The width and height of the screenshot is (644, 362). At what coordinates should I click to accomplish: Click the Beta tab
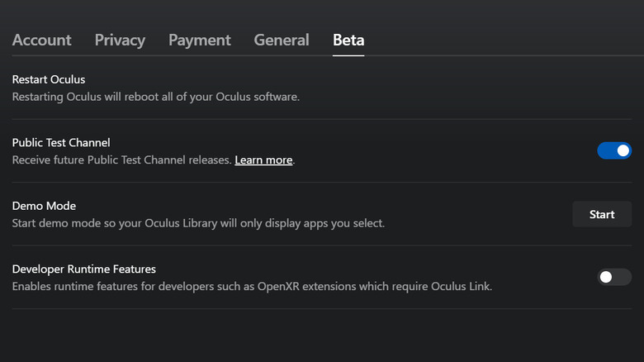click(x=348, y=40)
